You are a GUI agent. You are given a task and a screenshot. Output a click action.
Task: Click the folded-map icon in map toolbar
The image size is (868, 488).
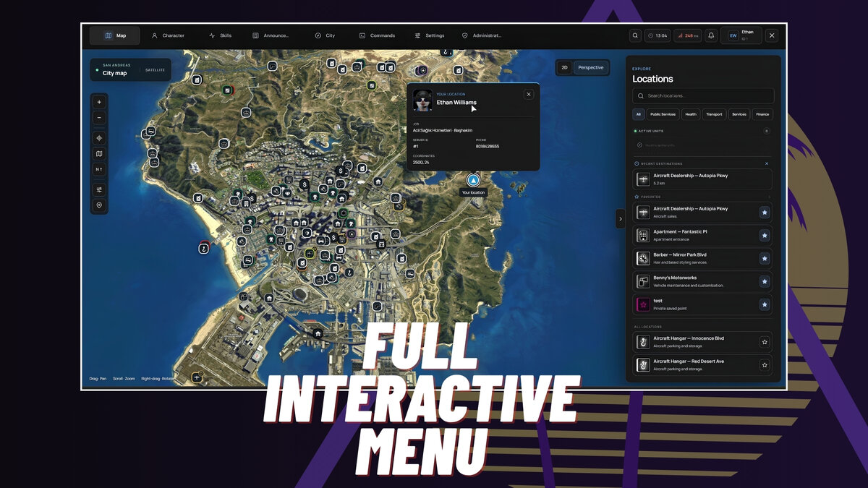click(99, 153)
